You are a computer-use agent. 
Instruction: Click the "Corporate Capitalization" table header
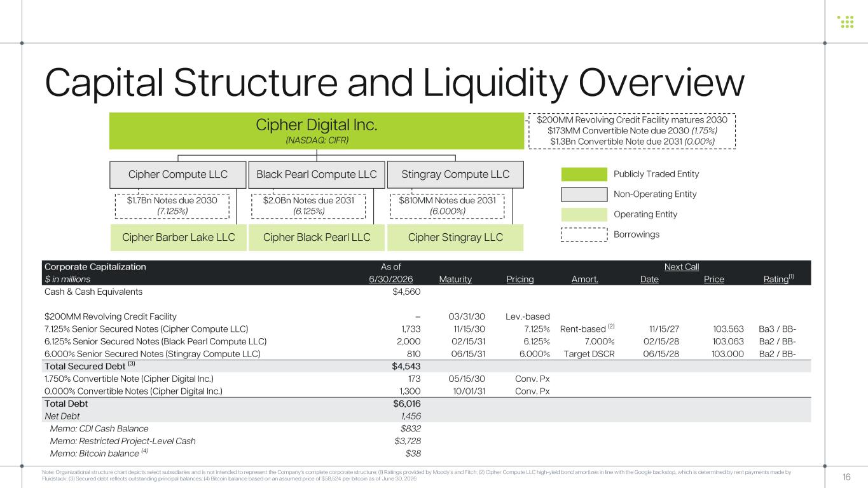coord(95,267)
